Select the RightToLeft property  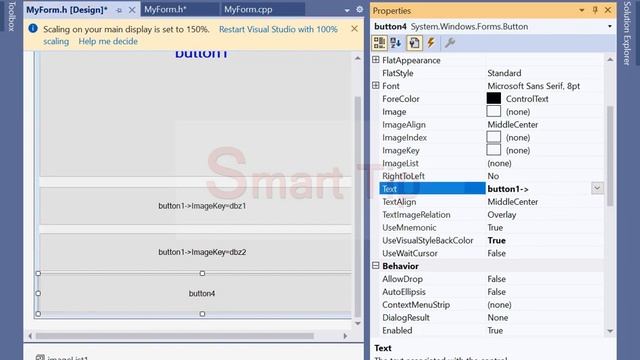(x=490, y=176)
